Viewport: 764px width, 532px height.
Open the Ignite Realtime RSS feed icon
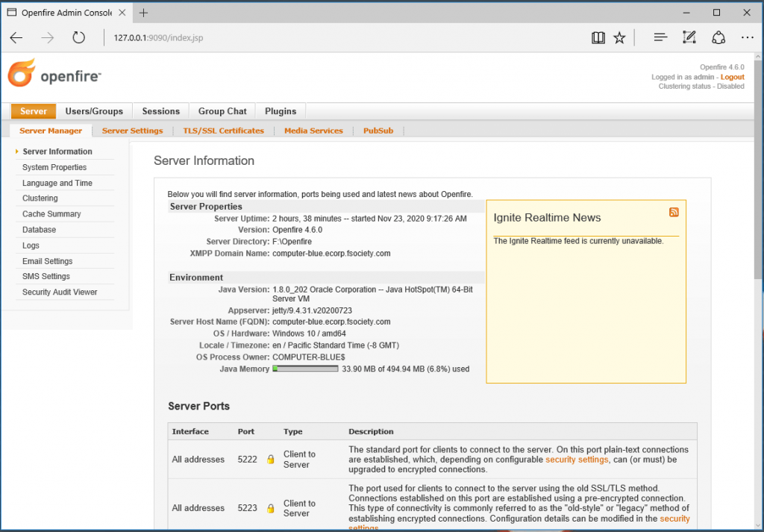[674, 212]
